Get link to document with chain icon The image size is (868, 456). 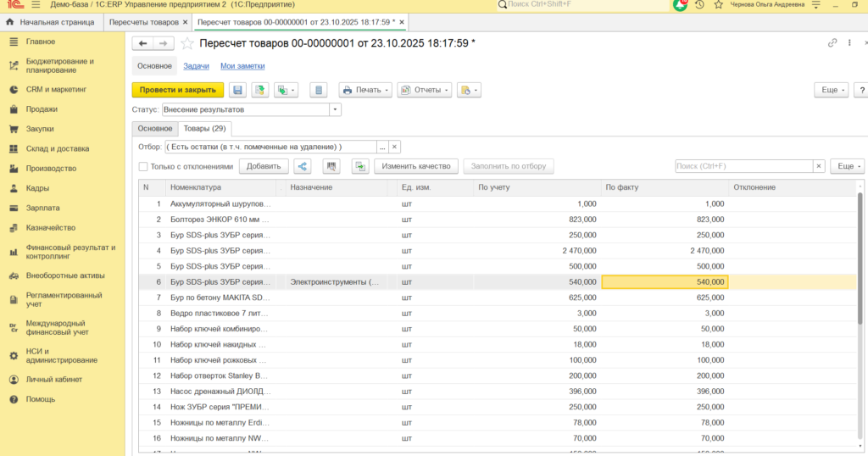[x=832, y=43]
